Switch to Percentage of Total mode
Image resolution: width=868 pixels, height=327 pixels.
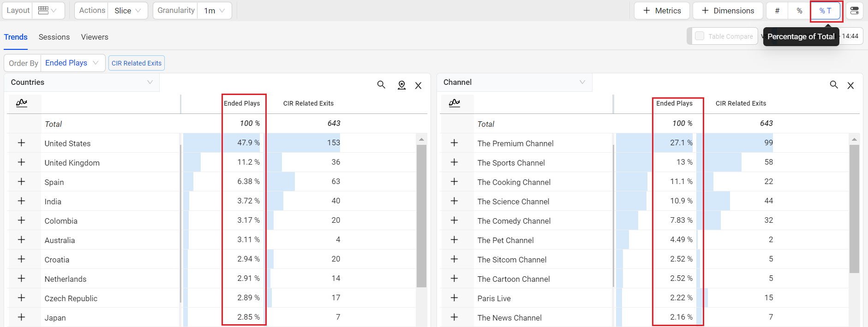coord(825,11)
